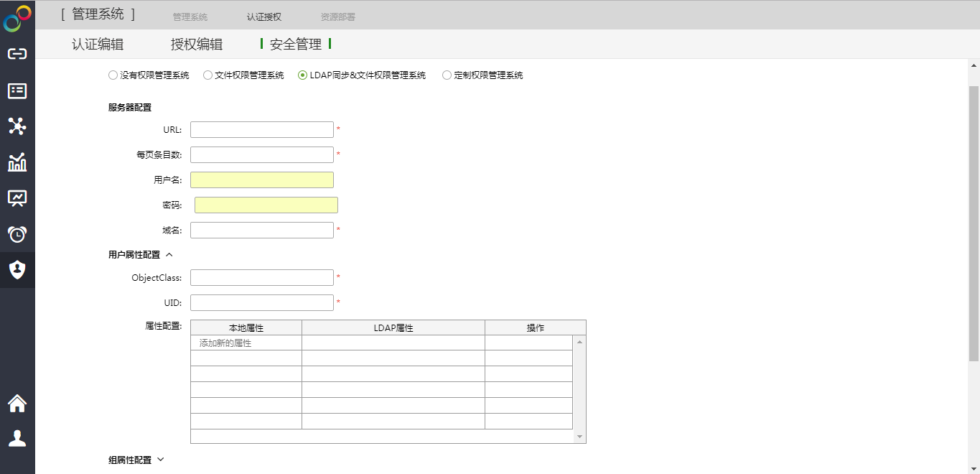Click the presentation screen sidebar icon
Image resolution: width=980 pixels, height=474 pixels.
click(x=17, y=198)
